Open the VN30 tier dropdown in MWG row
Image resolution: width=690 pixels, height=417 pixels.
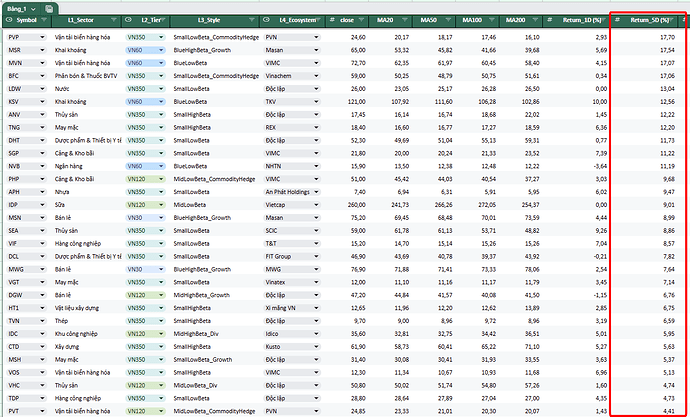146,269
